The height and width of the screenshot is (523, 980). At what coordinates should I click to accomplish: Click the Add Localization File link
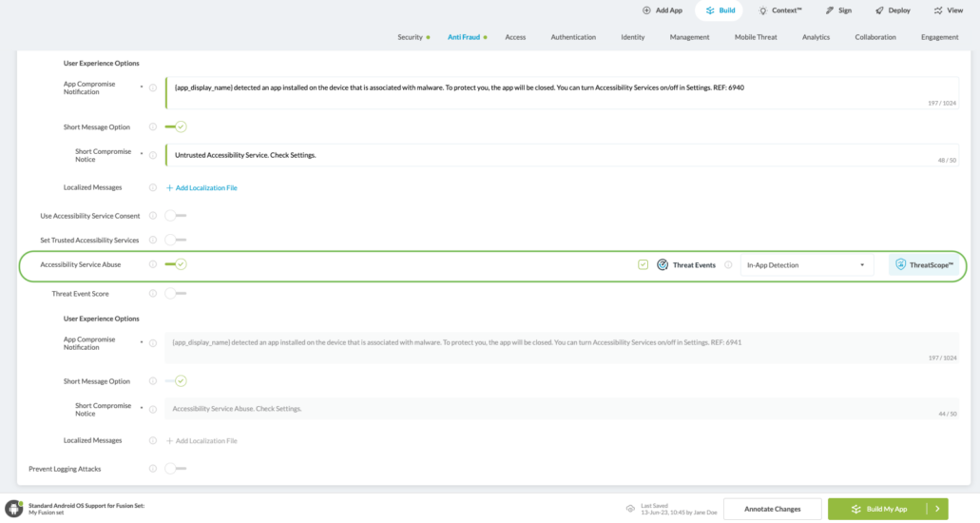(x=202, y=188)
